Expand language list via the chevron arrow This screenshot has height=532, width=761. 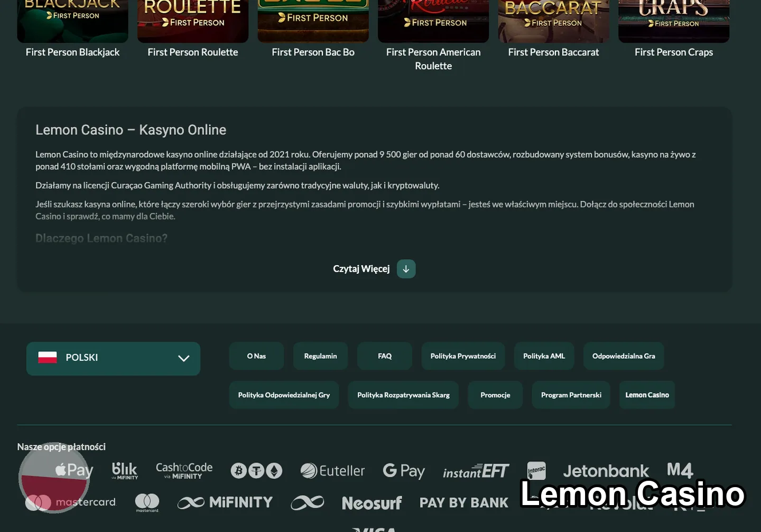coord(183,358)
